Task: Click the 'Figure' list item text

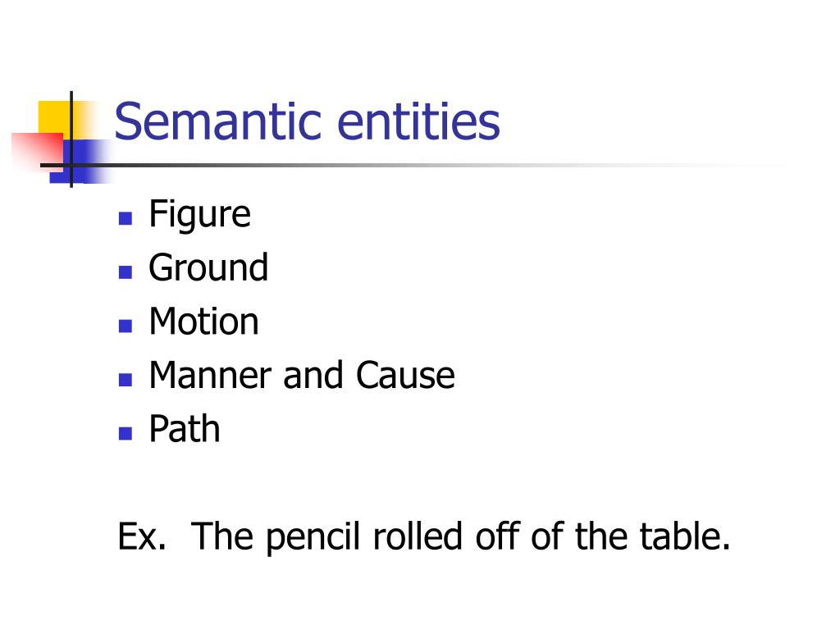Action: click(199, 216)
